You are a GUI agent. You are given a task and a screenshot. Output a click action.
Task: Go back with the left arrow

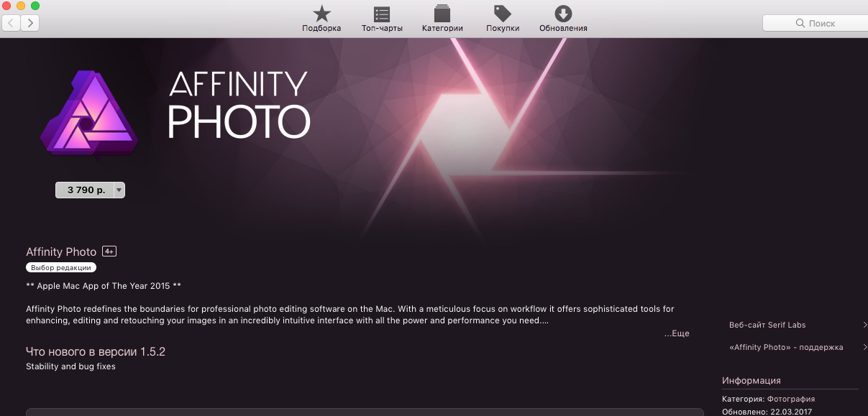[x=11, y=23]
